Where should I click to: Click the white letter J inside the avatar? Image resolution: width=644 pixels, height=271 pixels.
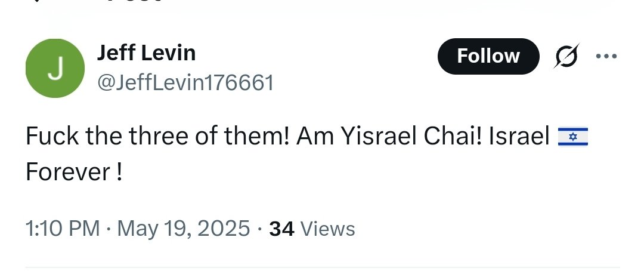pyautogui.click(x=54, y=69)
